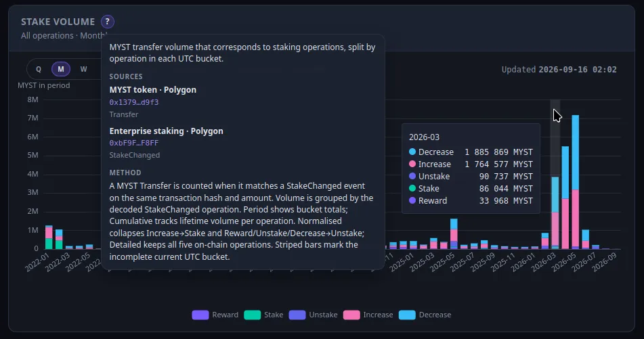This screenshot has width=644, height=339.
Task: Toggle Stake series in legend
Action: click(263, 315)
